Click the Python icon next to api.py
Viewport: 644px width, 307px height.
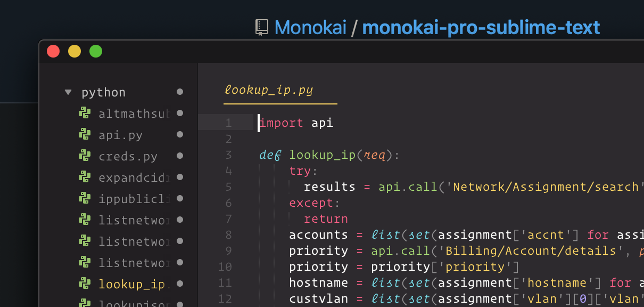pos(85,135)
